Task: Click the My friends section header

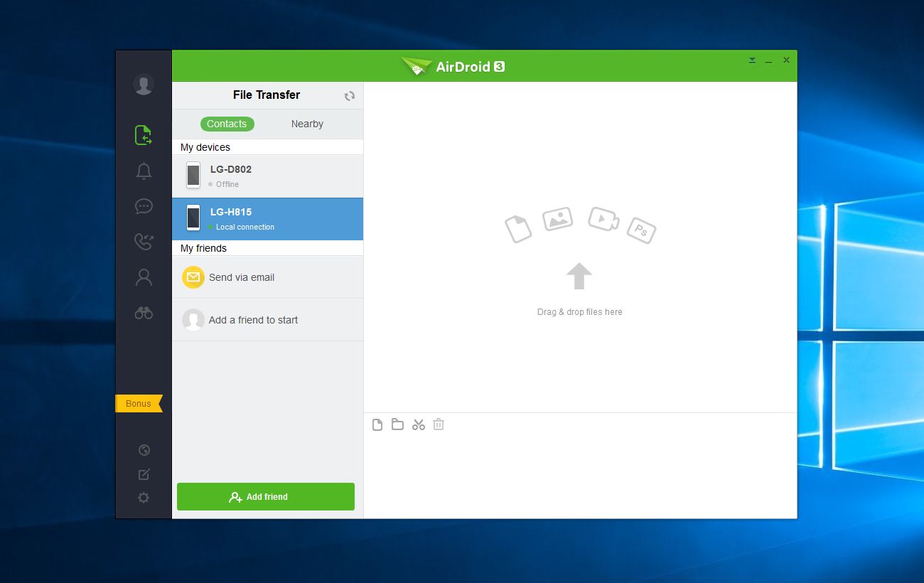Action: pyautogui.click(x=267, y=248)
